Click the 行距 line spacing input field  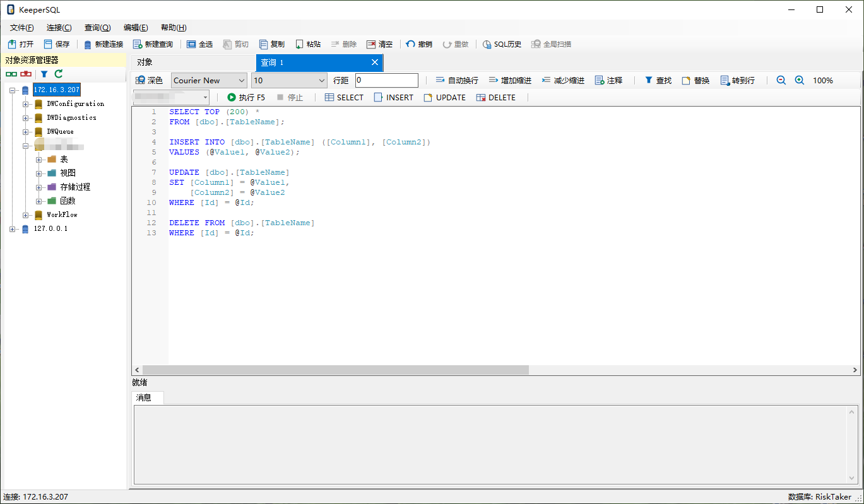click(x=387, y=80)
